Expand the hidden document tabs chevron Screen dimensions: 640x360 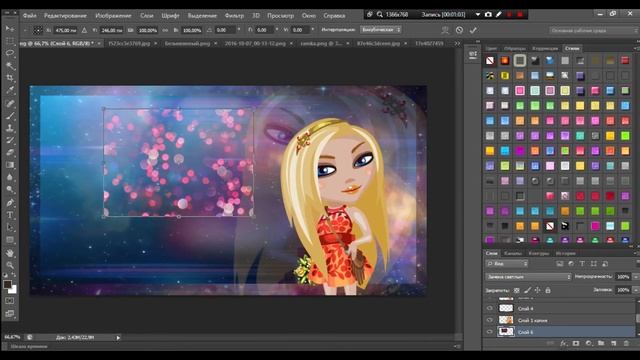click(x=457, y=43)
